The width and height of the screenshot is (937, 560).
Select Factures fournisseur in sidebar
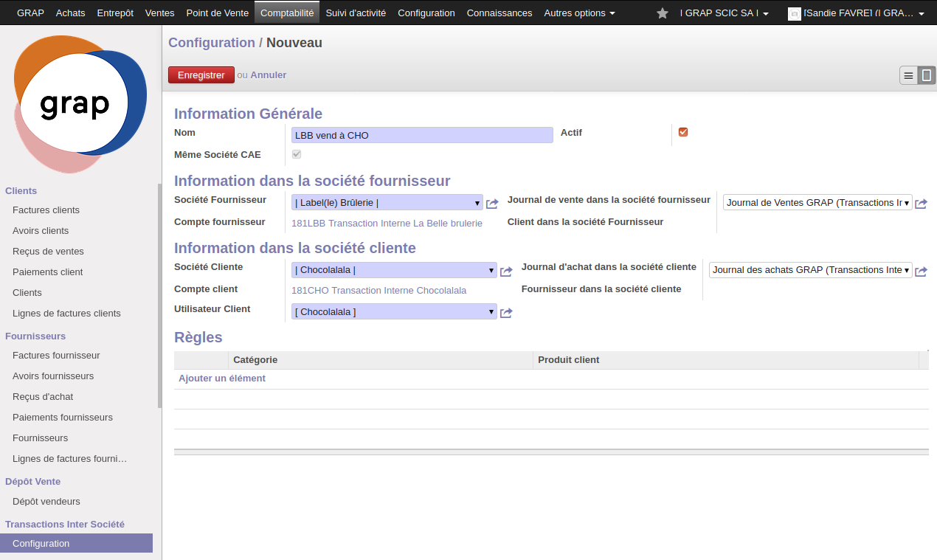(56, 356)
